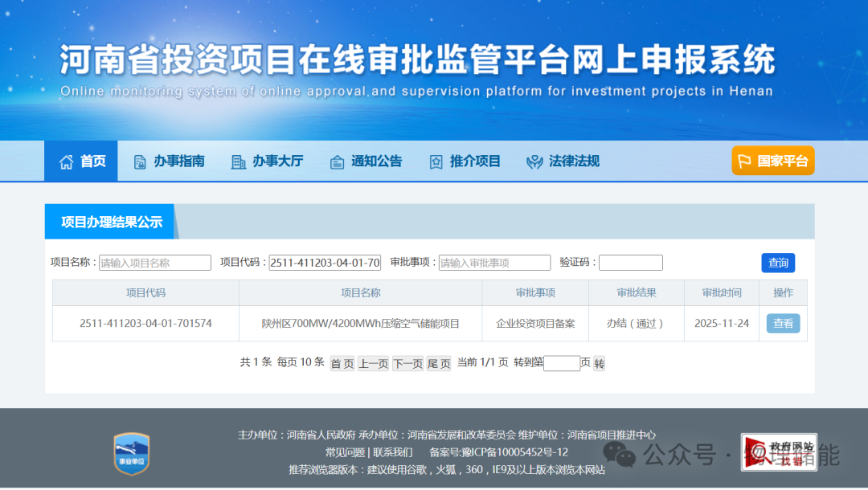Click the flag icon on 国家平台
The image size is (868, 490).
tap(744, 161)
